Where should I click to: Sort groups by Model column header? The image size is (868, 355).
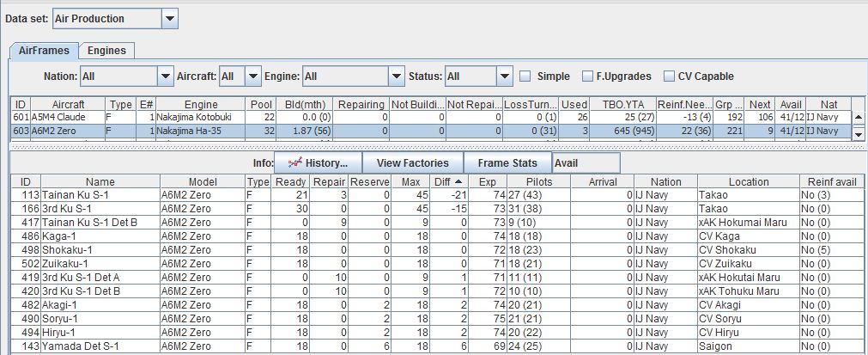coord(203,181)
